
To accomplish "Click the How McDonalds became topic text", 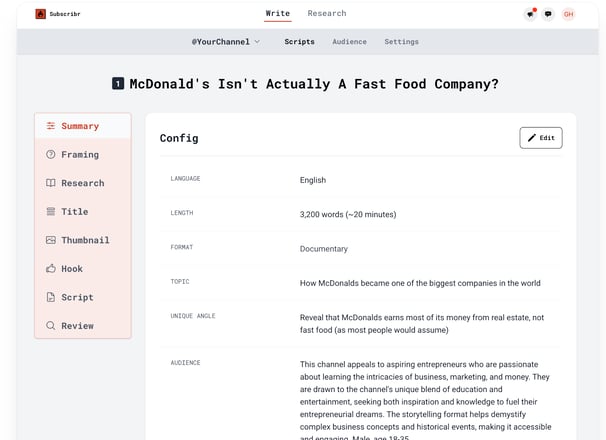I will pos(420,283).
